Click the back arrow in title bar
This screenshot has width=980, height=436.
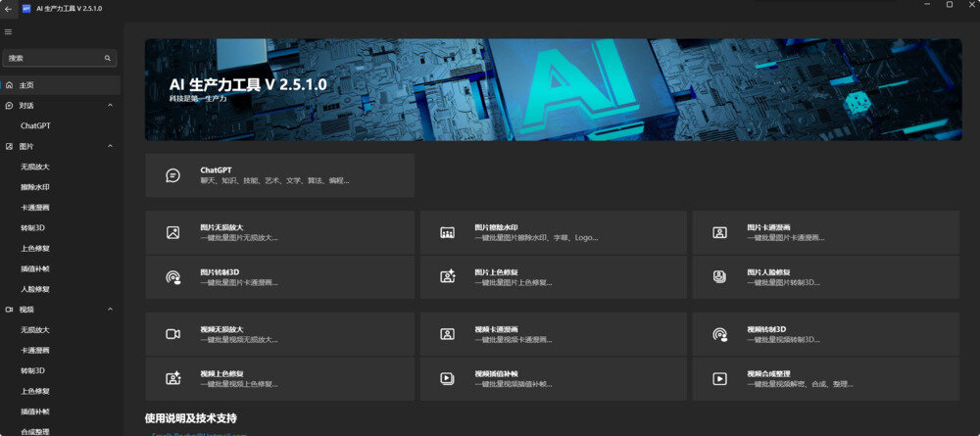[8, 9]
